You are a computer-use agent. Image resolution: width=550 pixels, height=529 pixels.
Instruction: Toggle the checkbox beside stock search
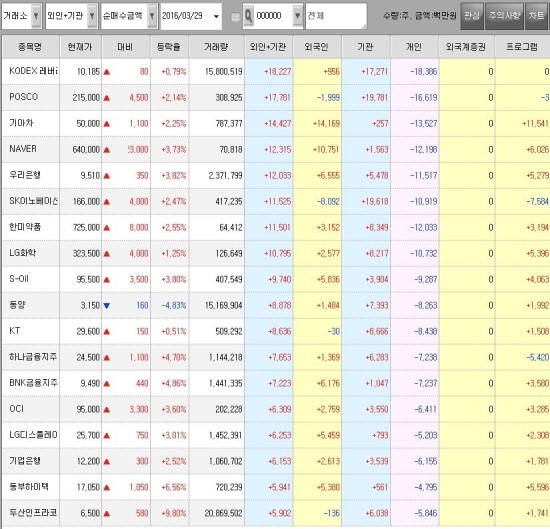[236, 16]
